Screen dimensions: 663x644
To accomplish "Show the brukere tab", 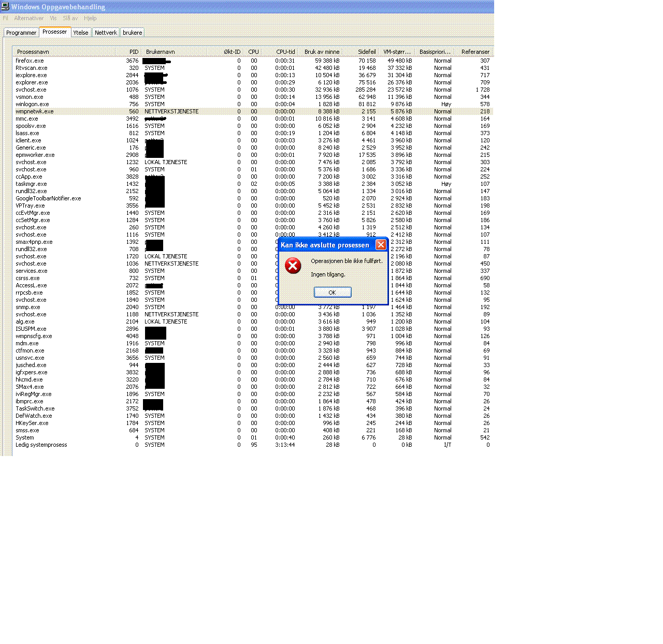I will click(133, 33).
